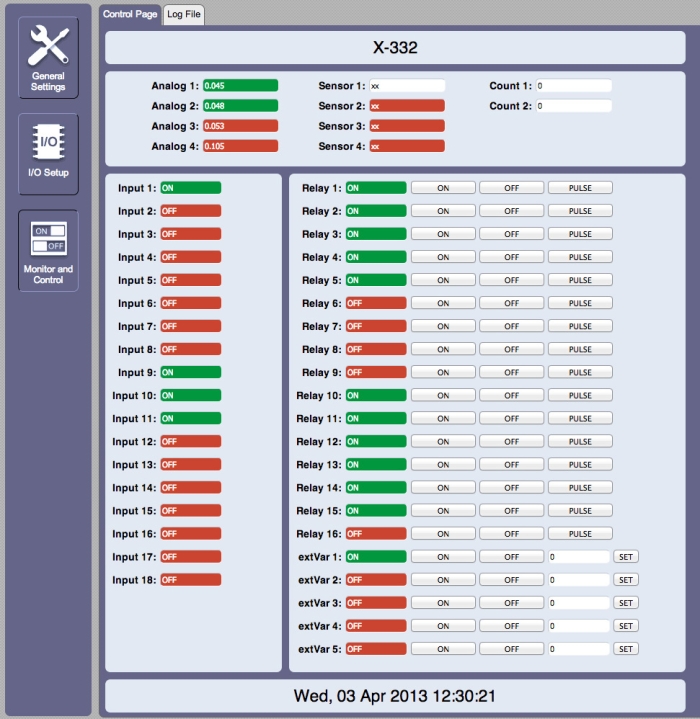Click the X-332 title header
The image size is (700, 719).
coord(395,48)
